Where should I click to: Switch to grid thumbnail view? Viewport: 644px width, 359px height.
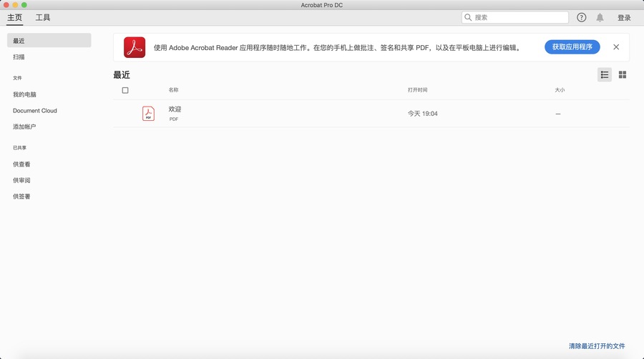(623, 74)
